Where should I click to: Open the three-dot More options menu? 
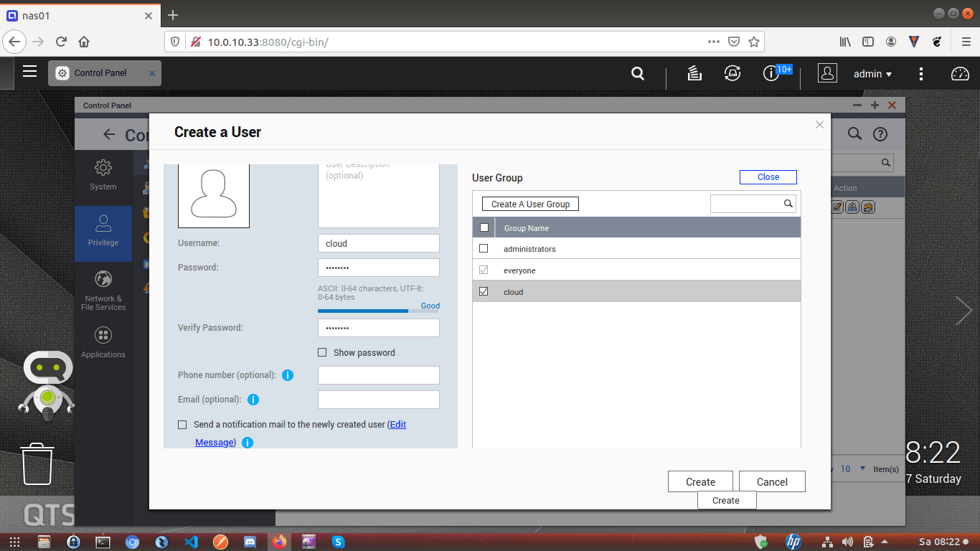coord(921,74)
